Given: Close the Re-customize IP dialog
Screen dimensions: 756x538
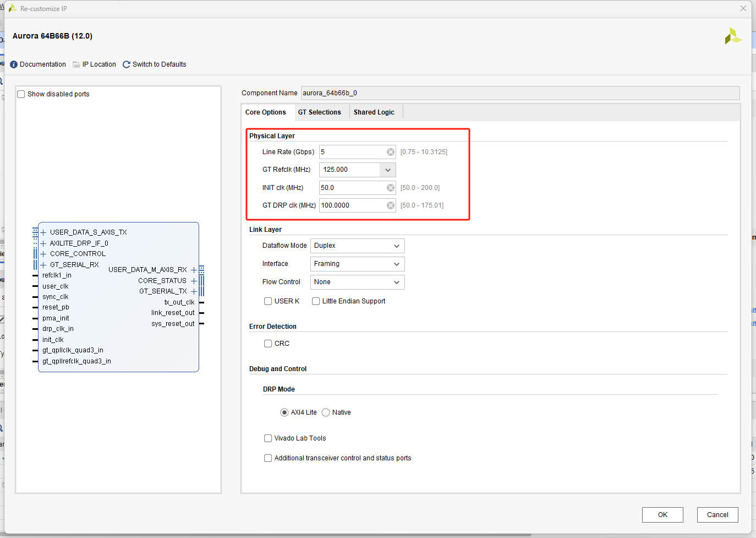Looking at the screenshot, I should coord(743,8).
